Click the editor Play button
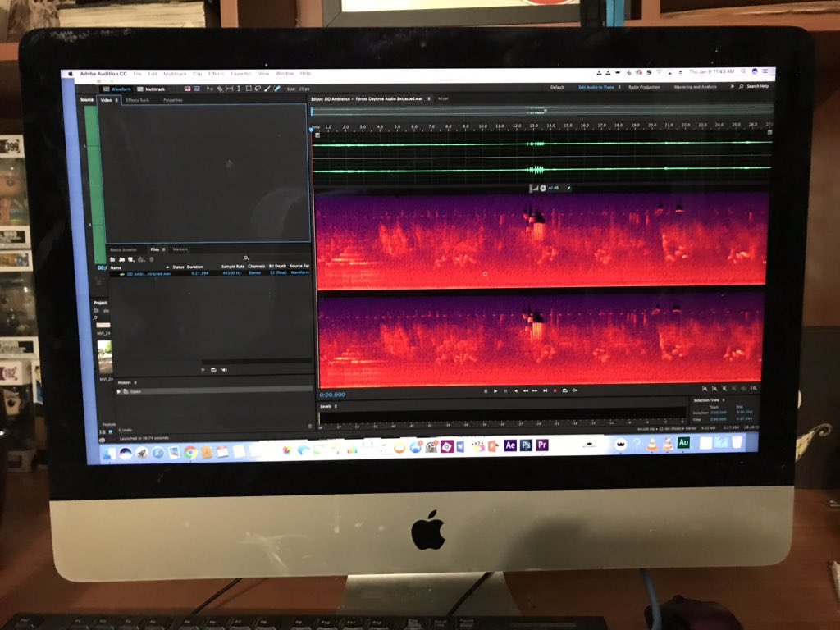840x630 pixels. pos(495,391)
